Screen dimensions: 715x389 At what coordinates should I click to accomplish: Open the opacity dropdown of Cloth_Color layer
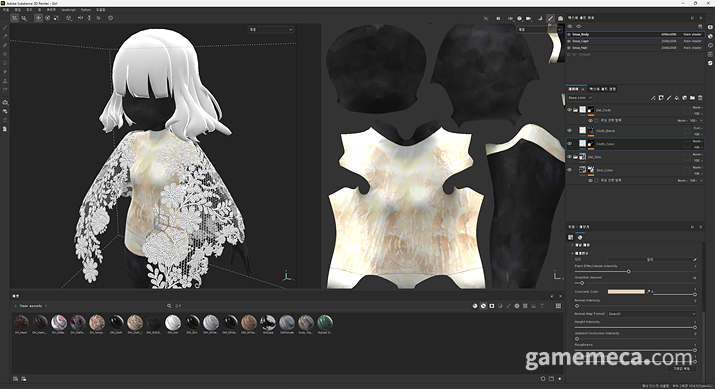click(697, 147)
